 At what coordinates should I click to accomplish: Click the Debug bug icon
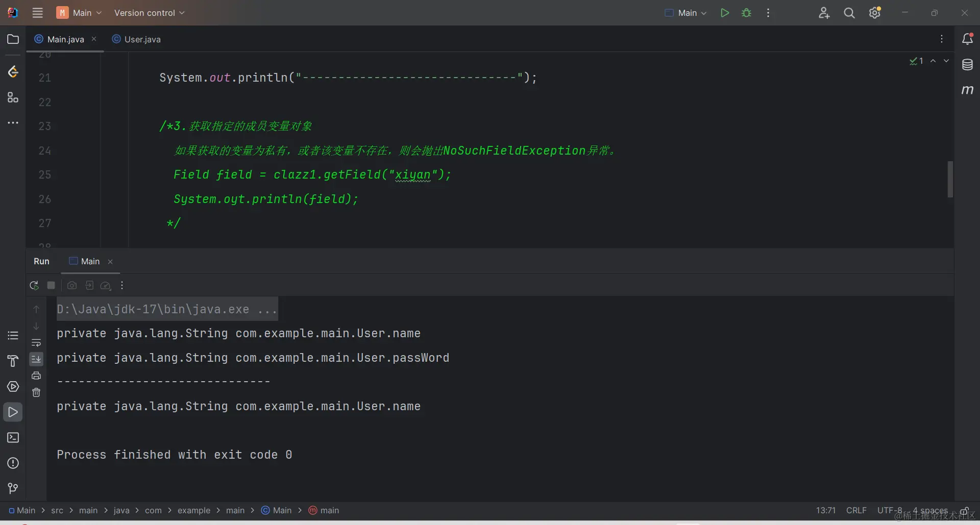(746, 13)
